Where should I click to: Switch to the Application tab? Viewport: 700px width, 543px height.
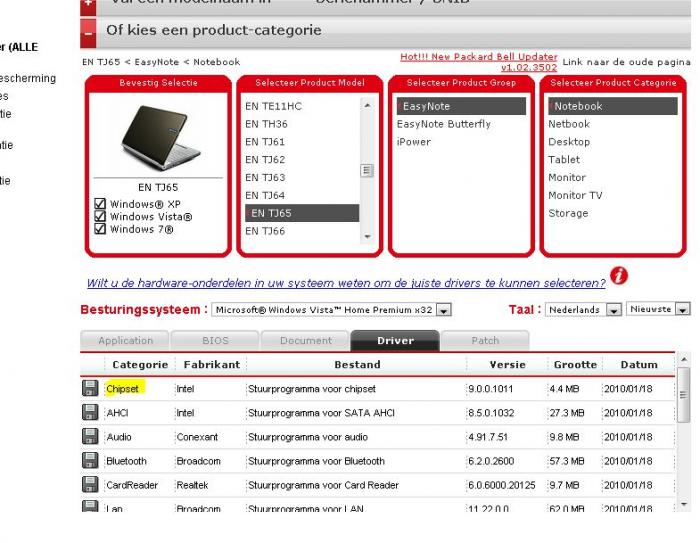point(125,341)
